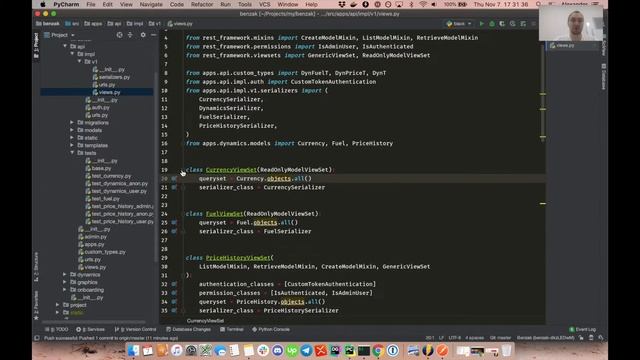Click the PriceHistoryViewSet class name
This screenshot has width=640, height=360.
238,258
